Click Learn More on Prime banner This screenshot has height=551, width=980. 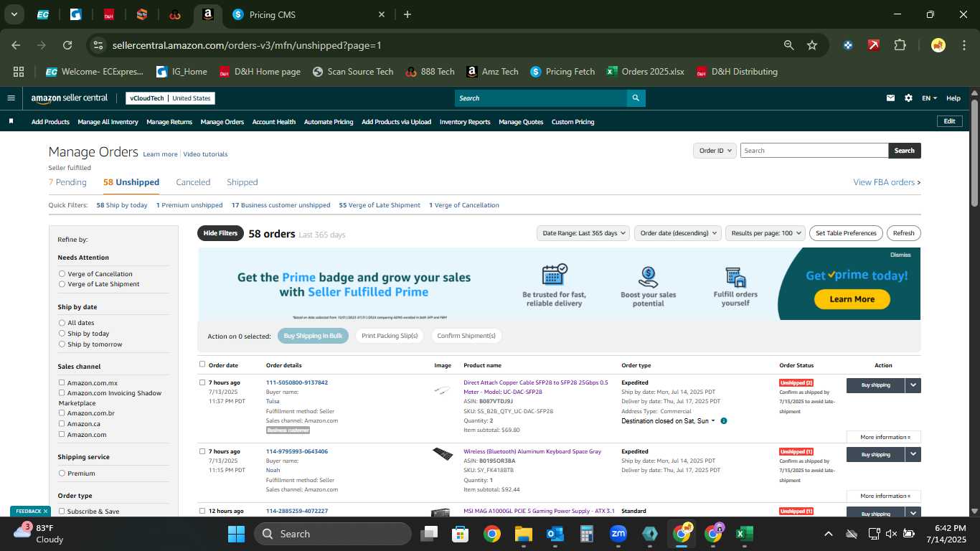[x=852, y=299]
